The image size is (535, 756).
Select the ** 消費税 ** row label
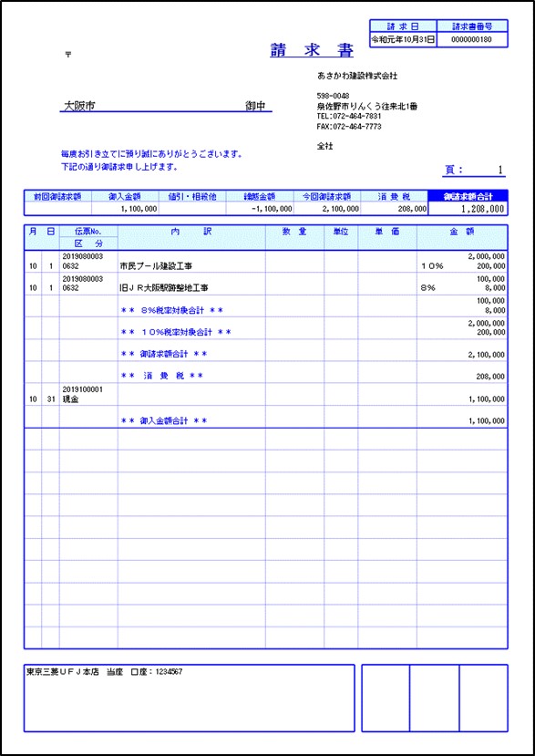click(161, 376)
